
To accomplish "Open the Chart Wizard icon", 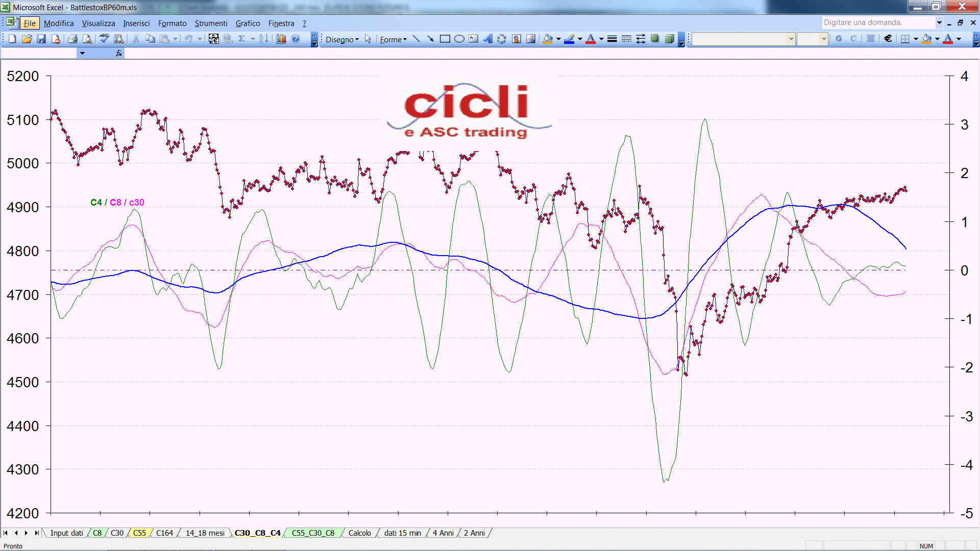I will point(281,39).
